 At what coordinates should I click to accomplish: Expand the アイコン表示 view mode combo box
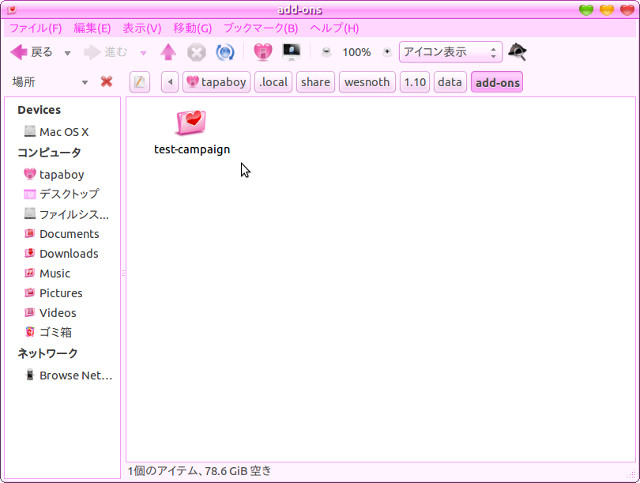[x=451, y=52]
